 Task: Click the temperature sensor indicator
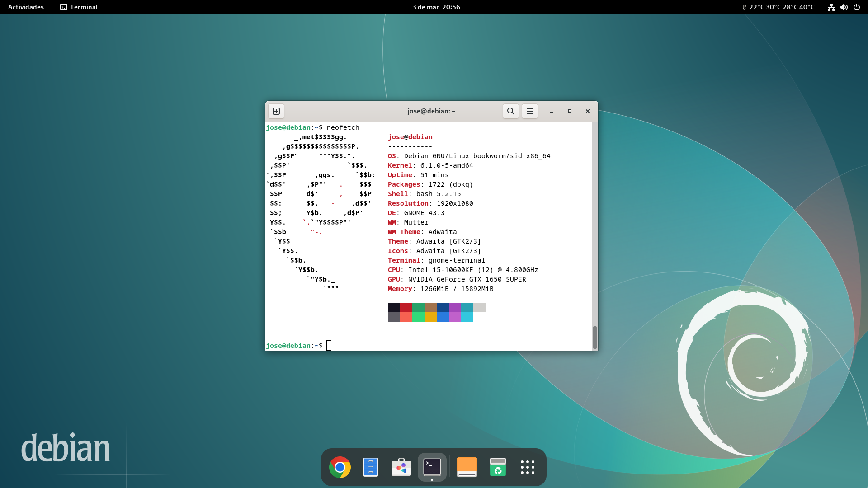click(x=778, y=7)
